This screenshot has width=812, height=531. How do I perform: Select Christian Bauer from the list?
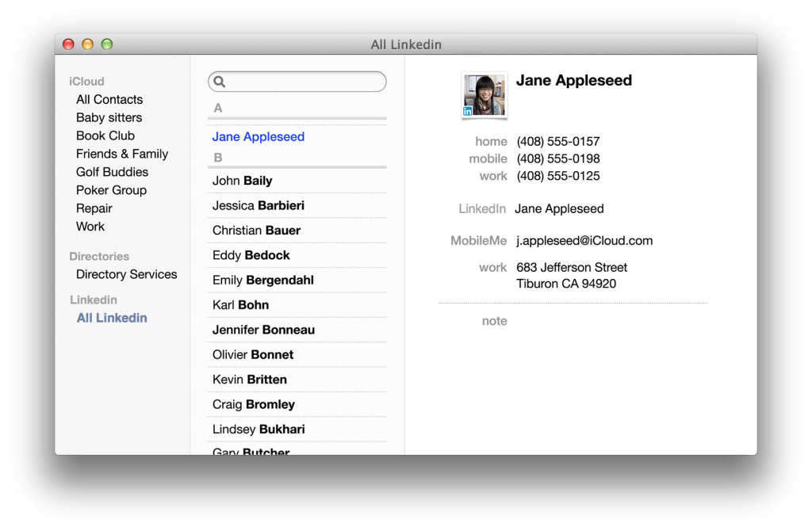tap(256, 231)
